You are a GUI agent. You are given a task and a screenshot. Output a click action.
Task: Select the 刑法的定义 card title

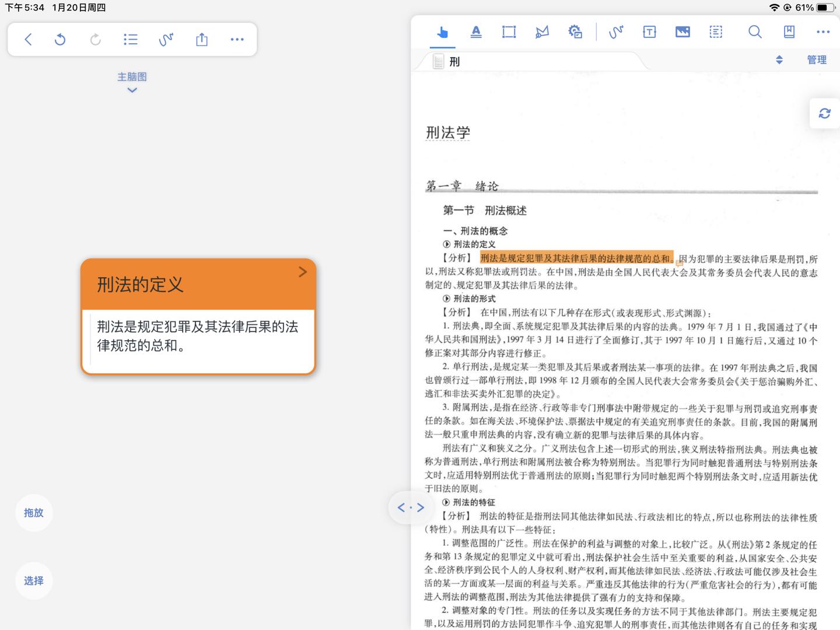pyautogui.click(x=140, y=285)
